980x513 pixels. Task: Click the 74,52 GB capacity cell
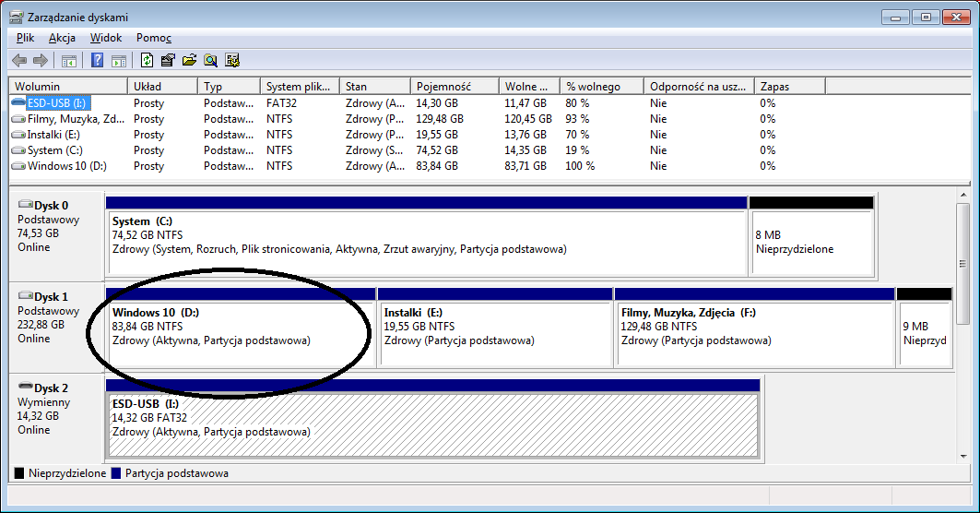(x=437, y=150)
